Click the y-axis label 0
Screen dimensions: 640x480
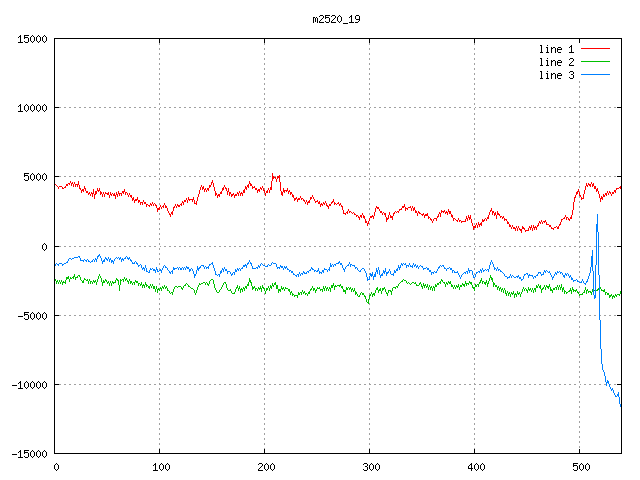[44, 247]
